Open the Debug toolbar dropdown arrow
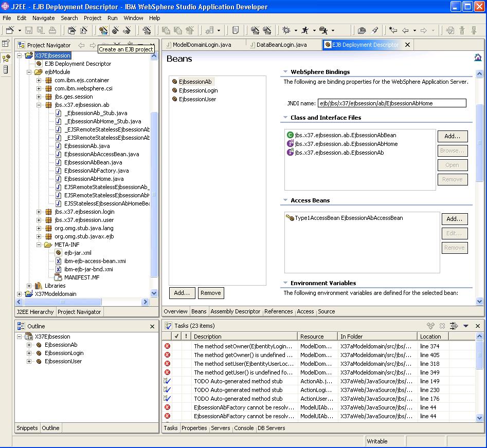The width and height of the screenshot is (487, 448). 296,30
